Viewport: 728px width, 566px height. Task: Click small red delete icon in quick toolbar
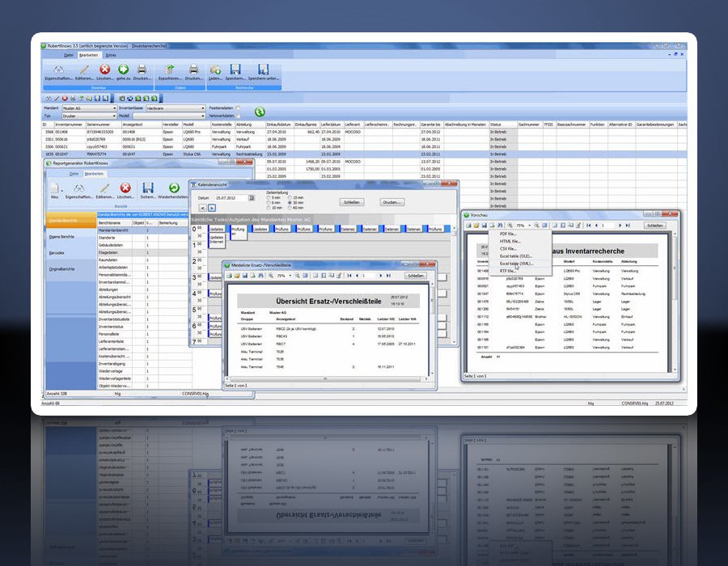pos(65,99)
